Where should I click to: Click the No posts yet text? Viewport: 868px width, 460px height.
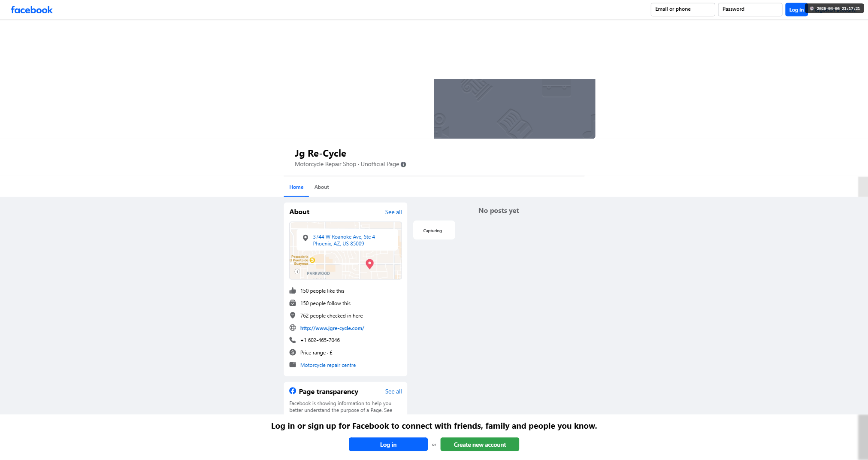coord(499,211)
